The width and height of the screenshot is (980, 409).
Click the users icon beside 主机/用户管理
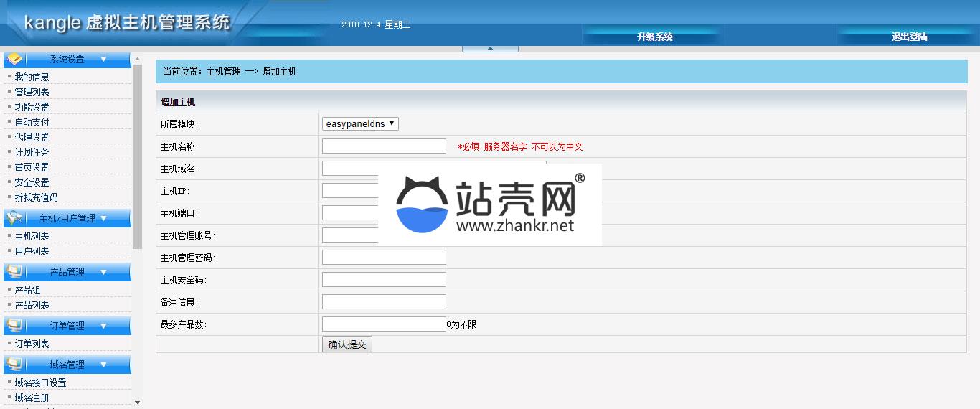click(x=15, y=217)
